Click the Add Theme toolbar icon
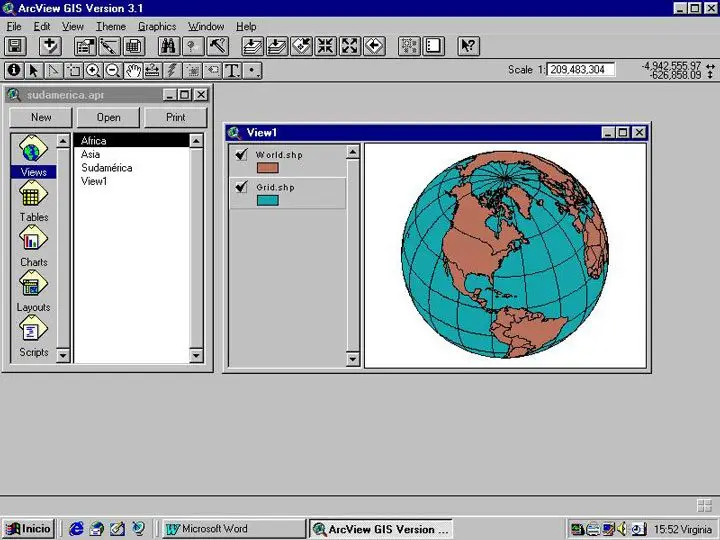This screenshot has width=720, height=540. coord(49,46)
